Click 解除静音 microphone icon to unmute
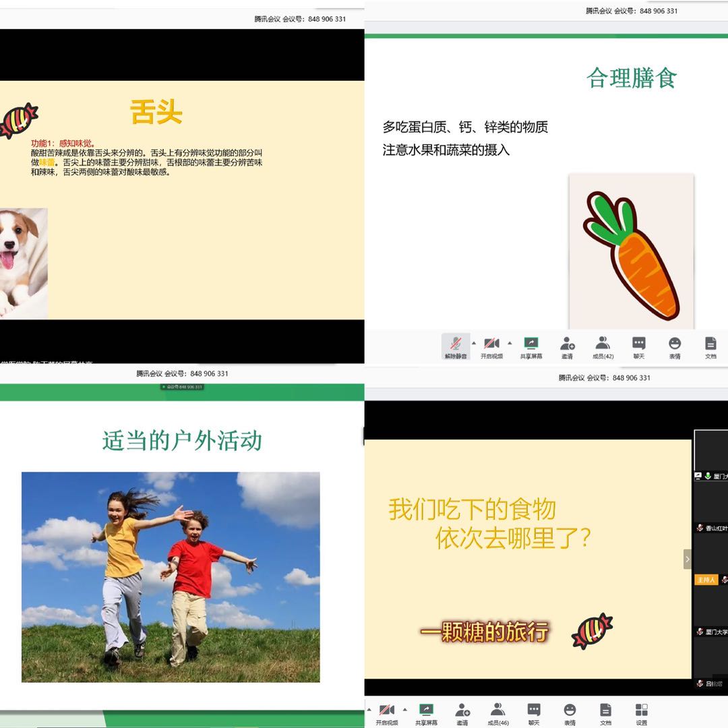Image resolution: width=728 pixels, height=728 pixels. 456,344
